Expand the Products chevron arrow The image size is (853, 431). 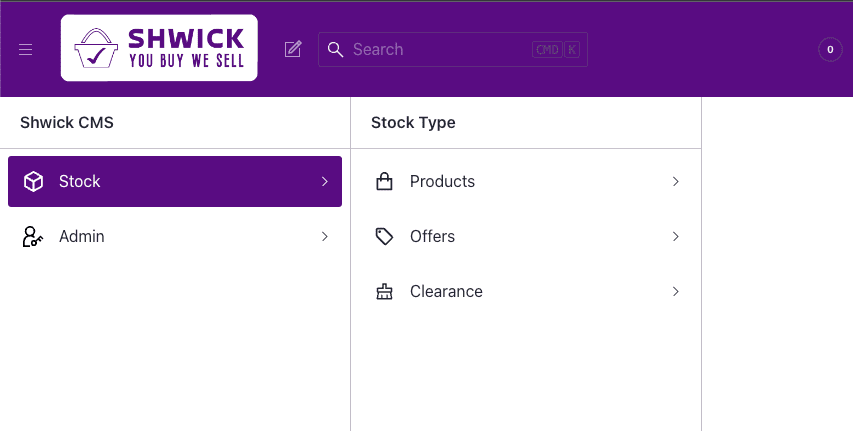click(675, 181)
